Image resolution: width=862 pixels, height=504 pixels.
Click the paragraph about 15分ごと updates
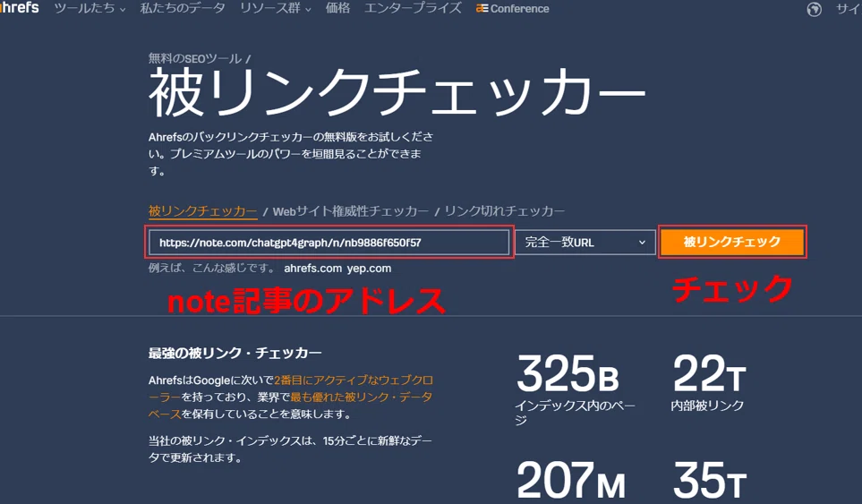290,449
